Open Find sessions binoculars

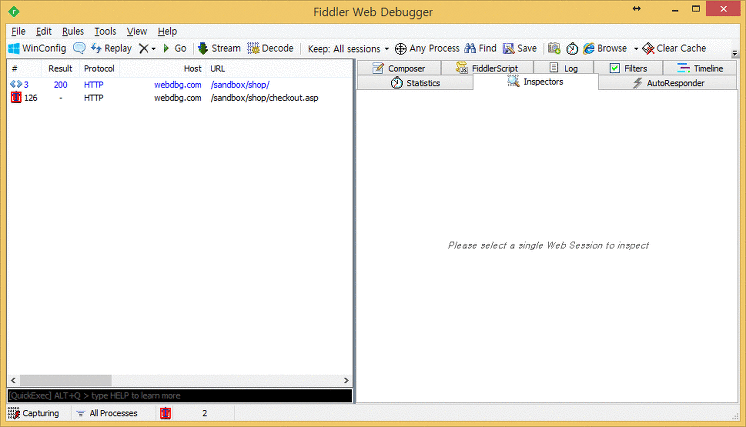481,49
